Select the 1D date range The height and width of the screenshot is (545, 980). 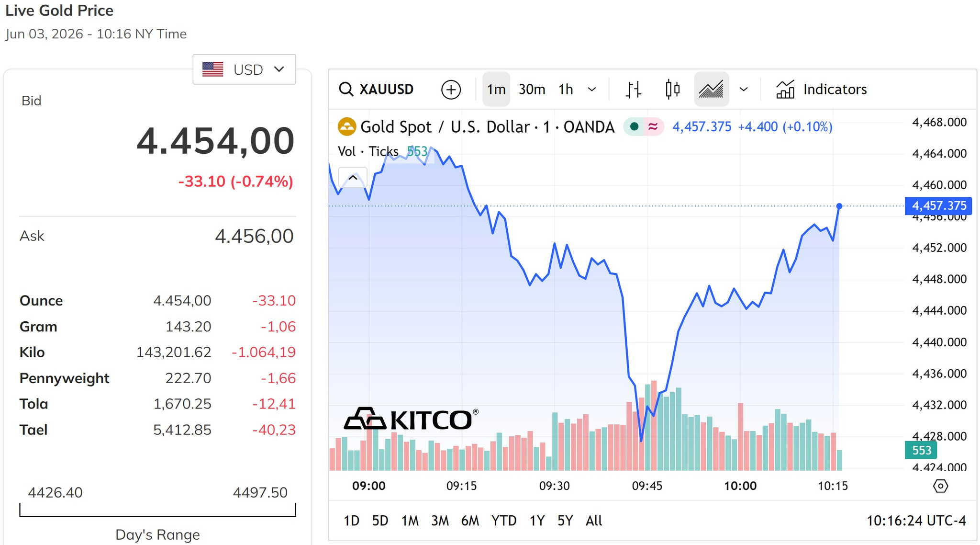pyautogui.click(x=351, y=521)
